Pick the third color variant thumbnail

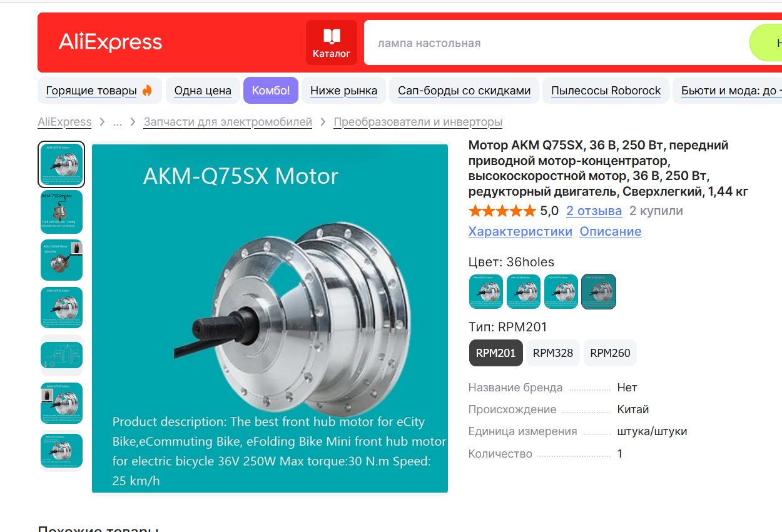(561, 291)
